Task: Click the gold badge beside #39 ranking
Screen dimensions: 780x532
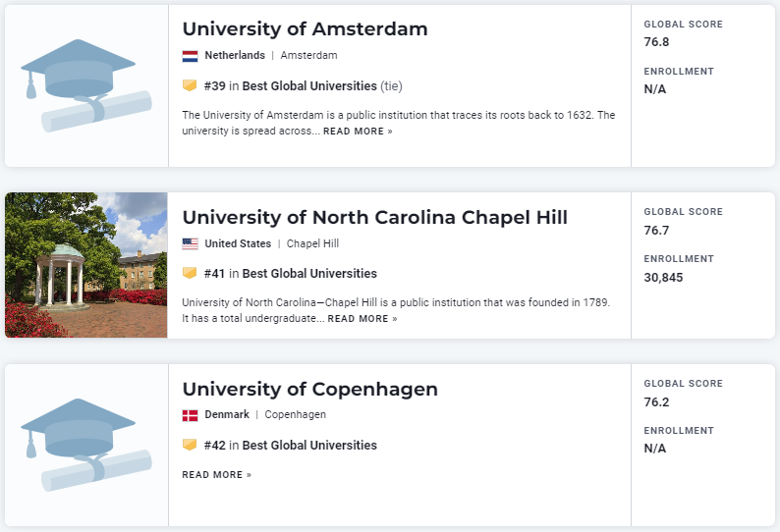Action: point(190,85)
